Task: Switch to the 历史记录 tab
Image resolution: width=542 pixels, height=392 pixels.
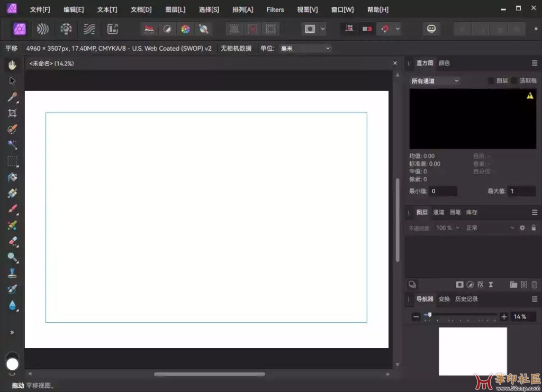Action: click(x=466, y=299)
